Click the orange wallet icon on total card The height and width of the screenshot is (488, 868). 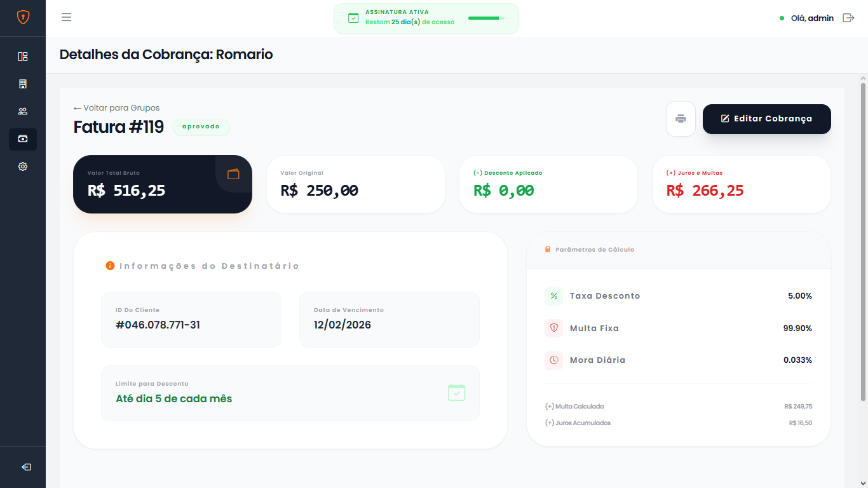tap(233, 174)
